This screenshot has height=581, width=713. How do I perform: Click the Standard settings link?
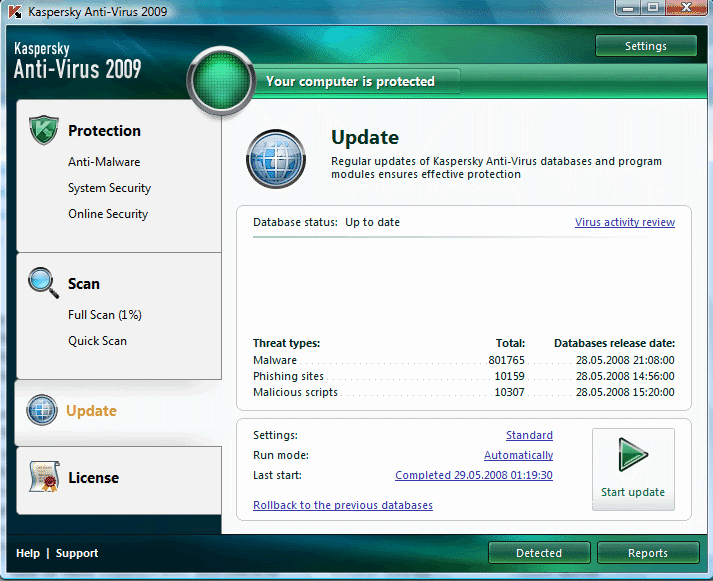[529, 435]
